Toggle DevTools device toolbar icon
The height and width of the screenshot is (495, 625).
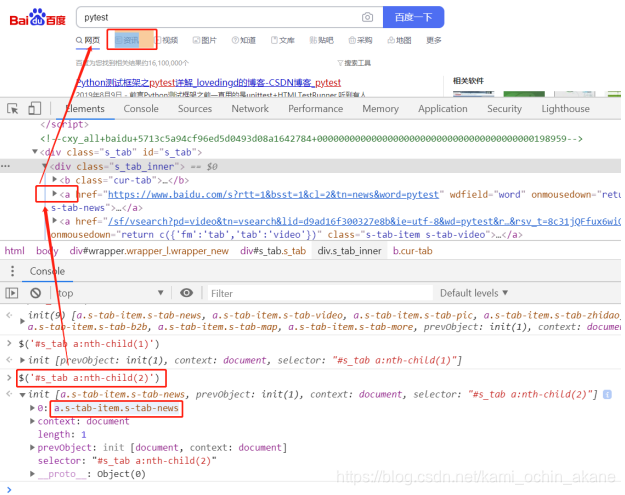coord(34,108)
